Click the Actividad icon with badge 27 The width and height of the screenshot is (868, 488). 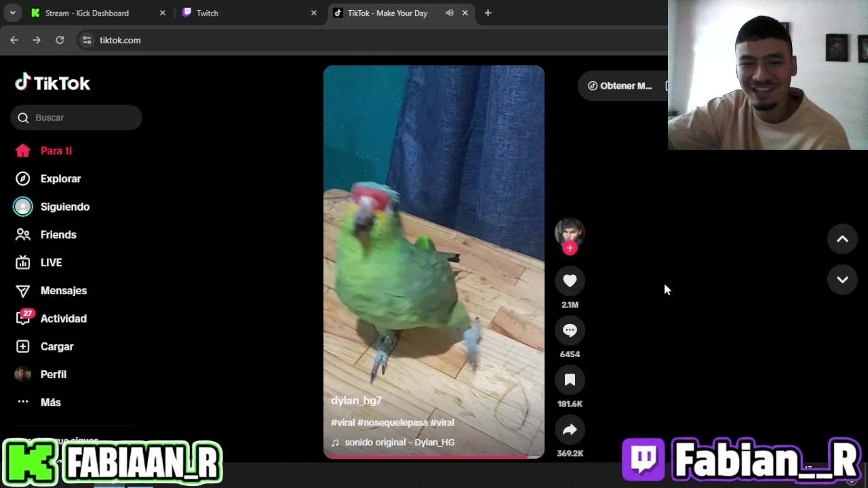tap(24, 318)
